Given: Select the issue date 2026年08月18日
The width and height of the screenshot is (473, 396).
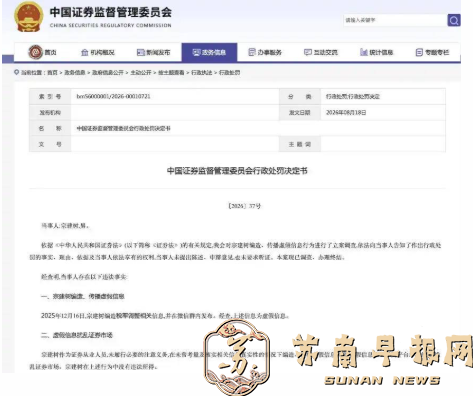Looking at the screenshot, I should [346, 112].
